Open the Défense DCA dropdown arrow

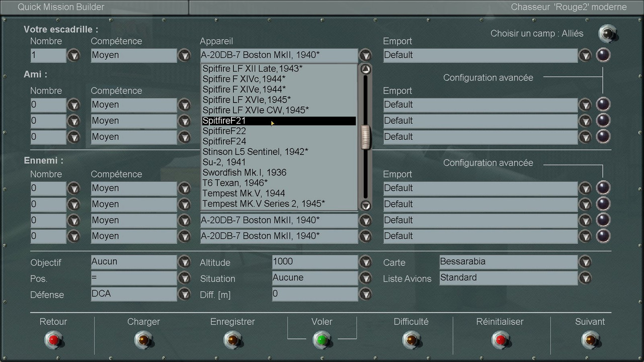click(185, 294)
